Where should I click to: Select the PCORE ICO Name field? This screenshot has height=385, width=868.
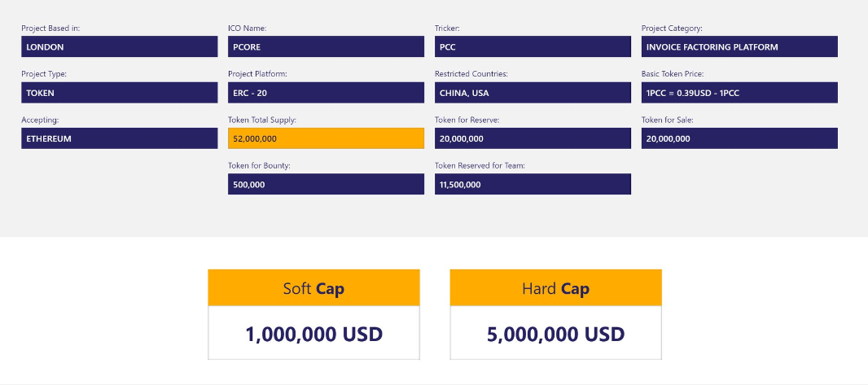pos(326,47)
